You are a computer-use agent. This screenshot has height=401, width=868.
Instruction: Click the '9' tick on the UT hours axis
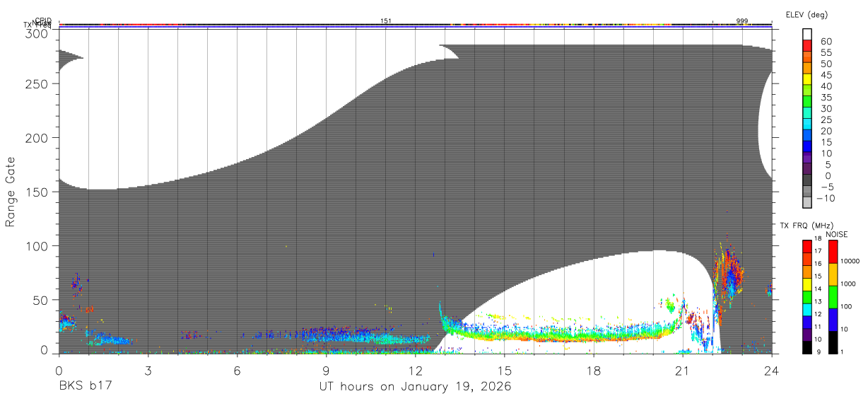[326, 370]
